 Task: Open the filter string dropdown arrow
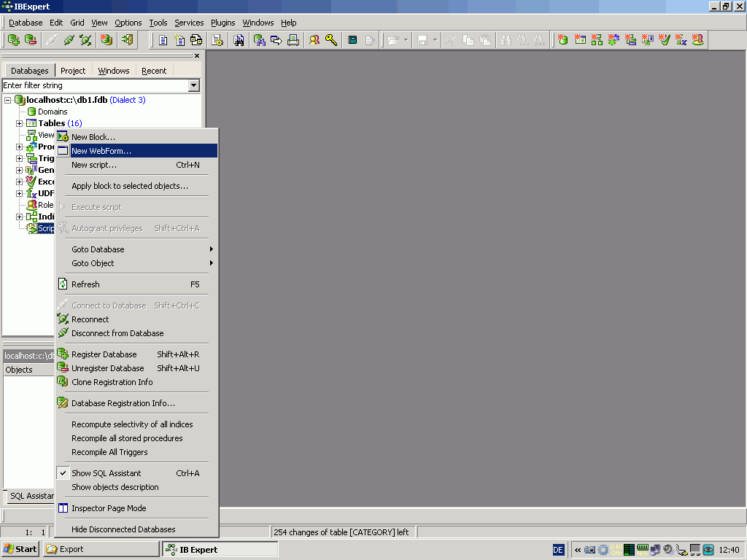[193, 86]
